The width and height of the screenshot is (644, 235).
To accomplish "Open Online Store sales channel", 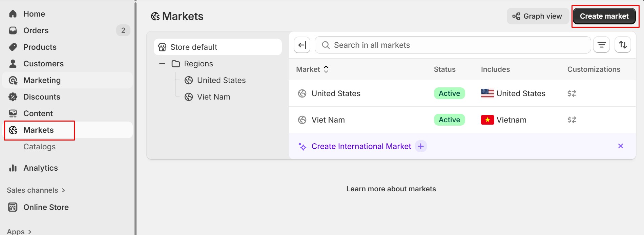I will pyautogui.click(x=46, y=207).
